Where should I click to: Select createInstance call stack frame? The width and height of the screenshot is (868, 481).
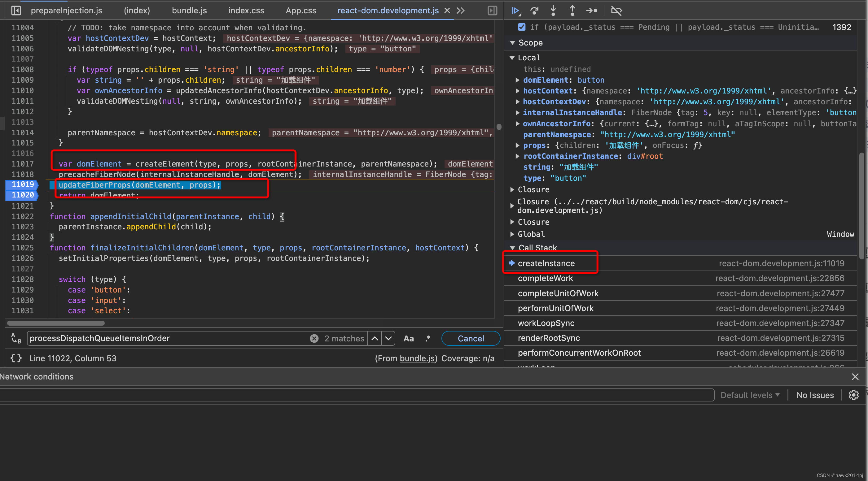point(680,263)
